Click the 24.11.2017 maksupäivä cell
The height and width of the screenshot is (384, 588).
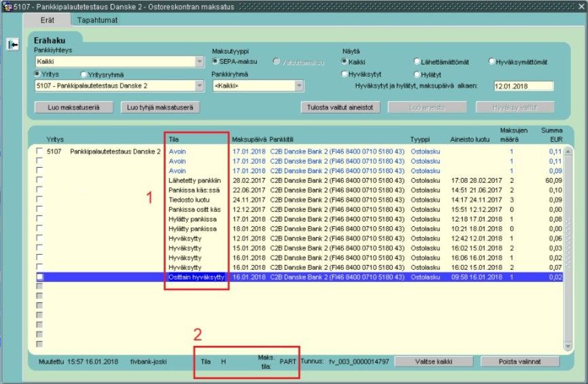(249, 200)
